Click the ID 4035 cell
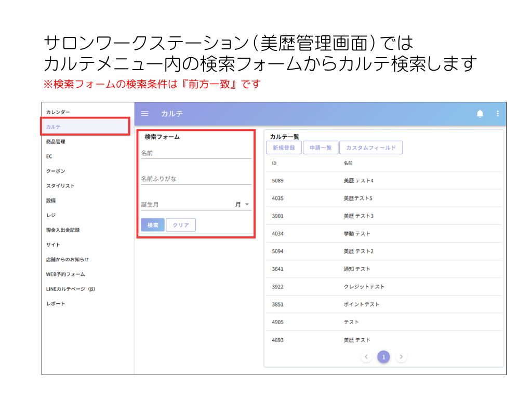The image size is (532, 399). pyautogui.click(x=277, y=198)
